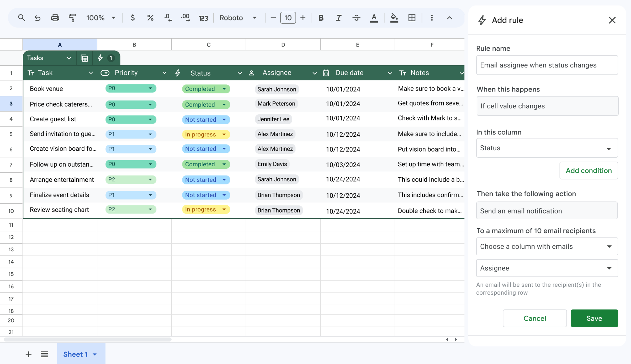Open Completed status chip for Book venue

point(206,89)
